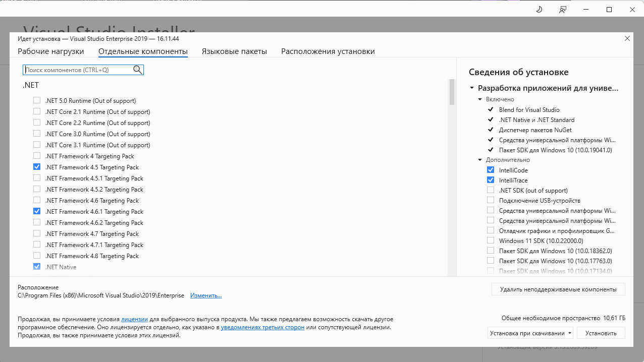
Task: Open the Языковые пакеты tab
Action: tap(234, 51)
